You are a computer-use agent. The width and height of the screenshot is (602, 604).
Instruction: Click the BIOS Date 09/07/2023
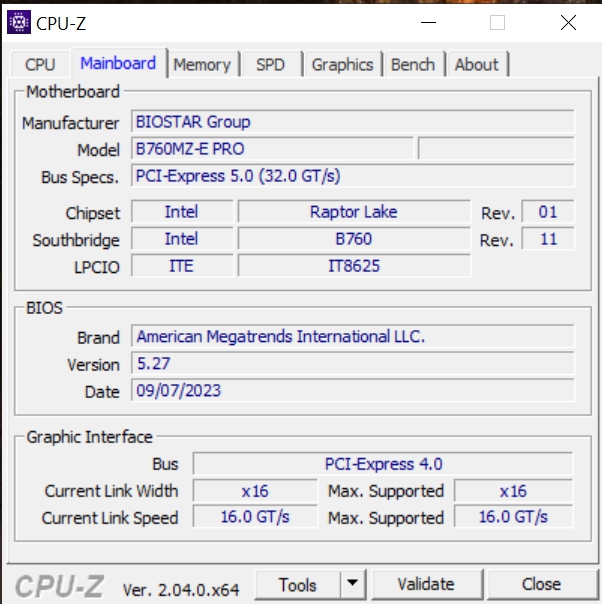[x=353, y=391]
